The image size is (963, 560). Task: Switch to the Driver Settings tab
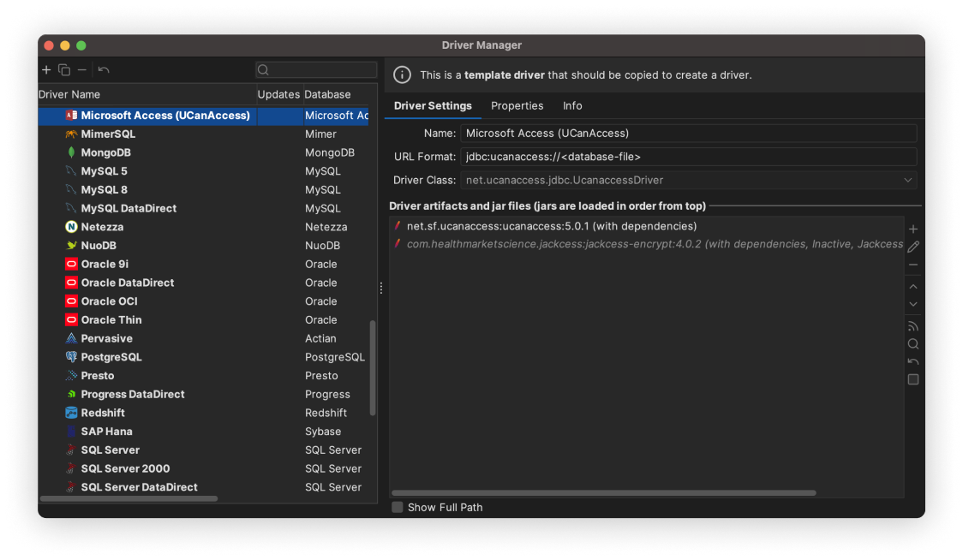(x=433, y=105)
